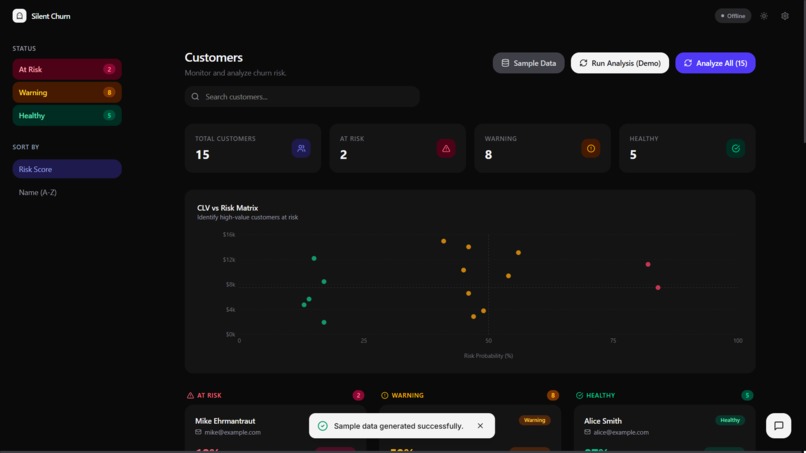This screenshot has height=453, width=806.
Task: Click the Total Customers people icon
Action: pyautogui.click(x=301, y=149)
